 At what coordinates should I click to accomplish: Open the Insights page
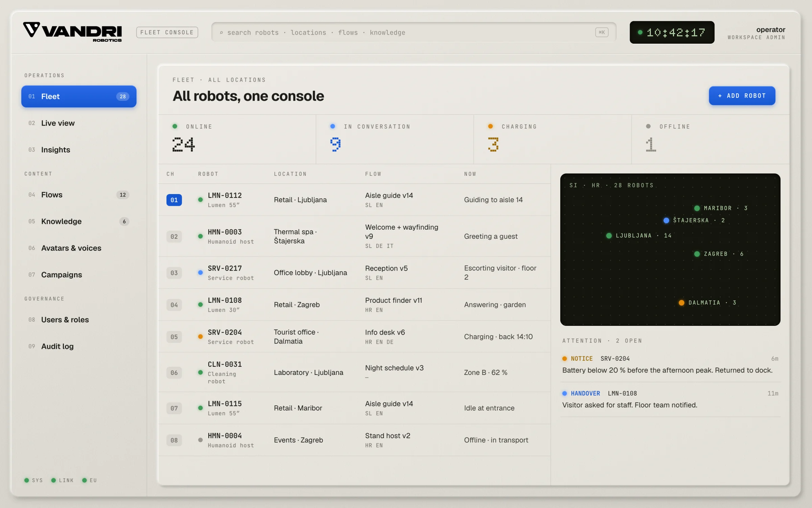coord(78,150)
